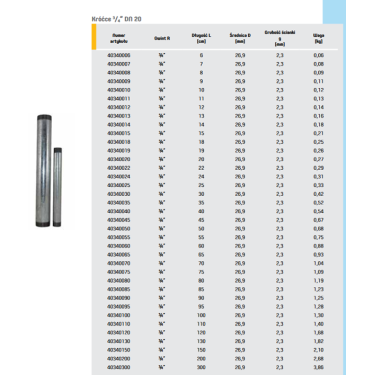Click the 'Średnica D [mm]' column header
Viewport: 375px width, 375px height.
[x=240, y=38]
